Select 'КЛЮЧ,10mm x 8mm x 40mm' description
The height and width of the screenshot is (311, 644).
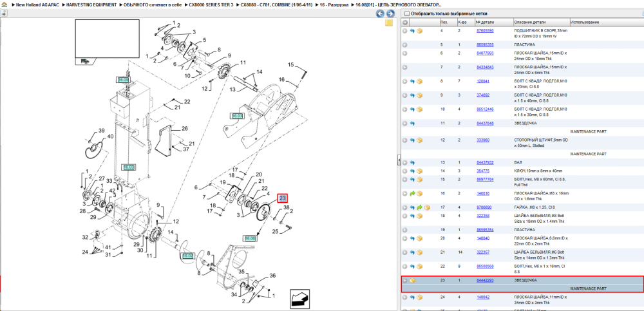click(x=538, y=171)
